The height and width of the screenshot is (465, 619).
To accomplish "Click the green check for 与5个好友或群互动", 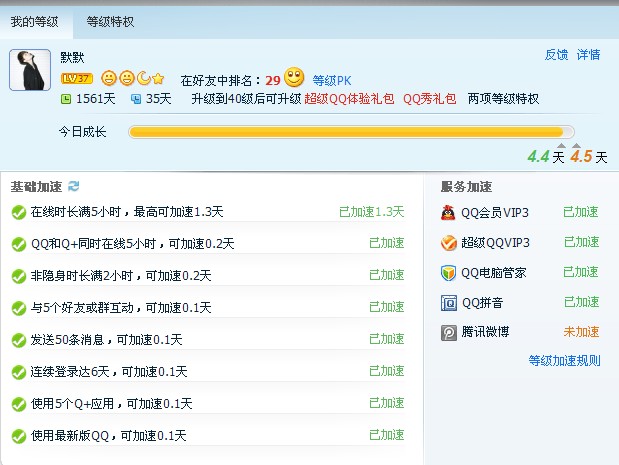I will (x=19, y=308).
